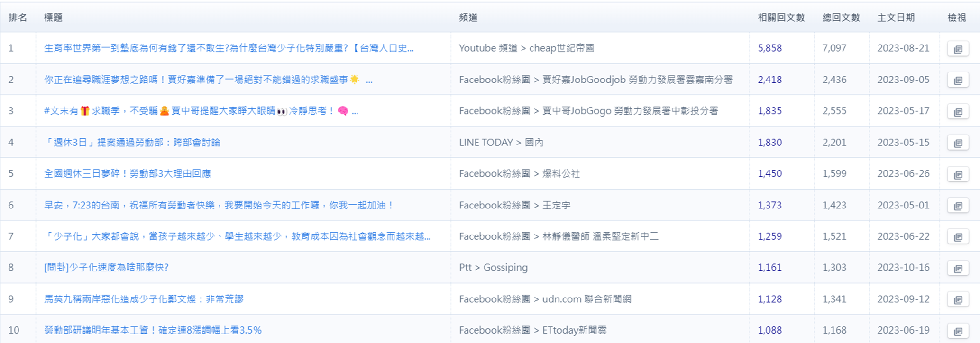Click the 頻道 column header

coord(468,18)
